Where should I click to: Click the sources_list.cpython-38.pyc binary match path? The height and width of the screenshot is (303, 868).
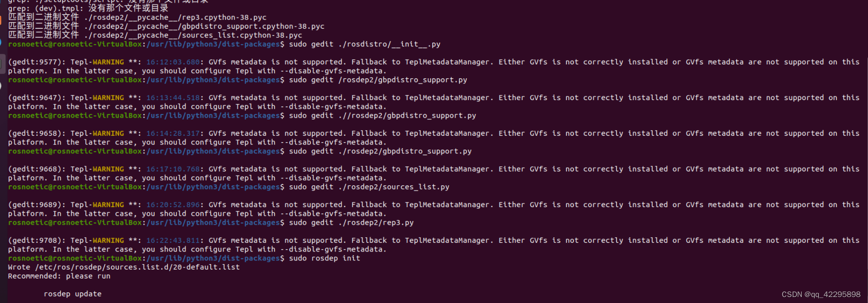[x=193, y=35]
